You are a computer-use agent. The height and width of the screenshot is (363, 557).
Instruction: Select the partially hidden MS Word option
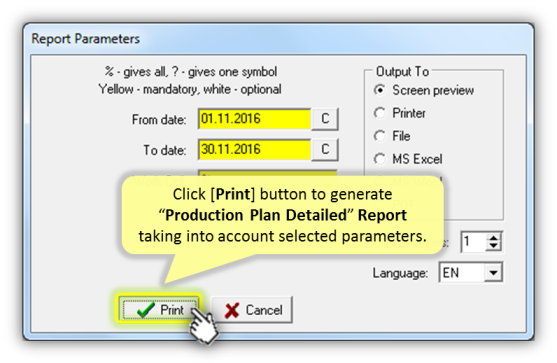point(417,182)
